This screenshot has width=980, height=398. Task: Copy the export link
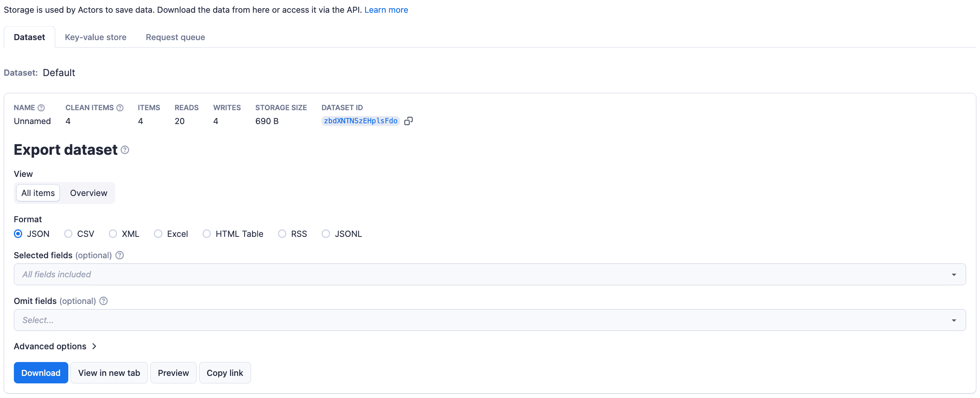[x=225, y=373]
